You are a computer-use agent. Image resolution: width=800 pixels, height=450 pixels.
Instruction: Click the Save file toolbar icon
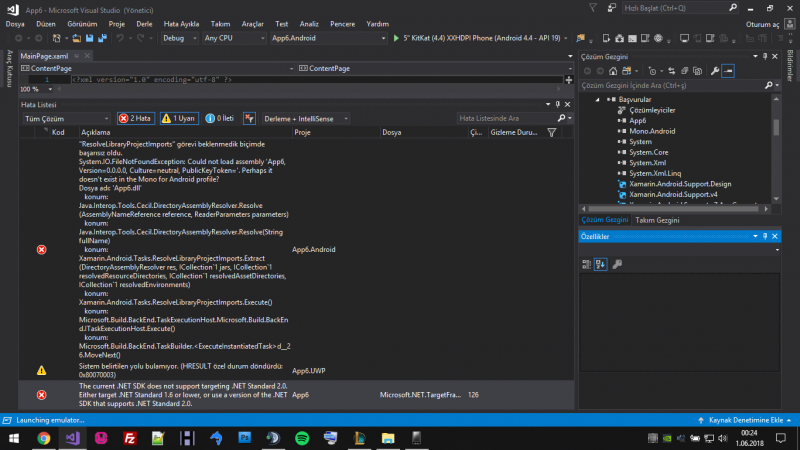coord(90,38)
